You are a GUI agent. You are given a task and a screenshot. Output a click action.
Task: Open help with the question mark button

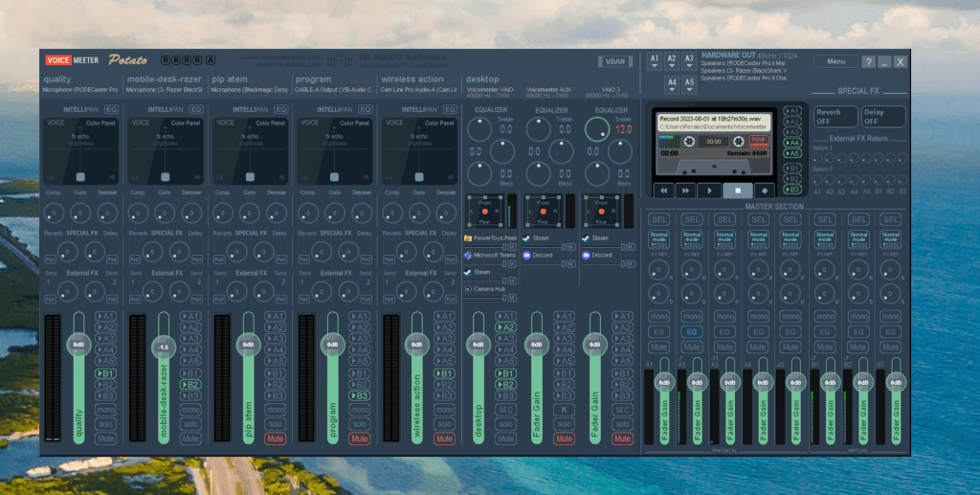click(x=868, y=62)
